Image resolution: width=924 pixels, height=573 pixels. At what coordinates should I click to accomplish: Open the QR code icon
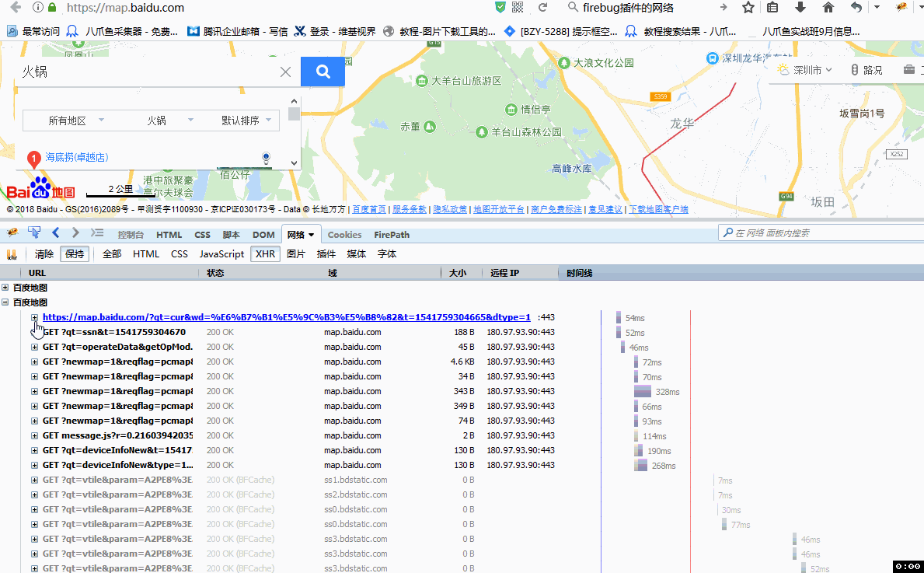(x=518, y=8)
